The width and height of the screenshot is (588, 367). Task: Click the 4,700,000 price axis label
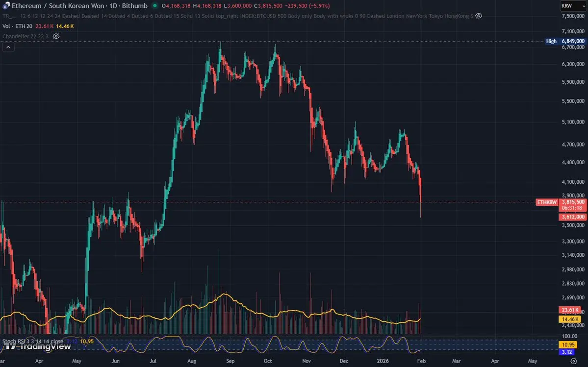pos(573,145)
